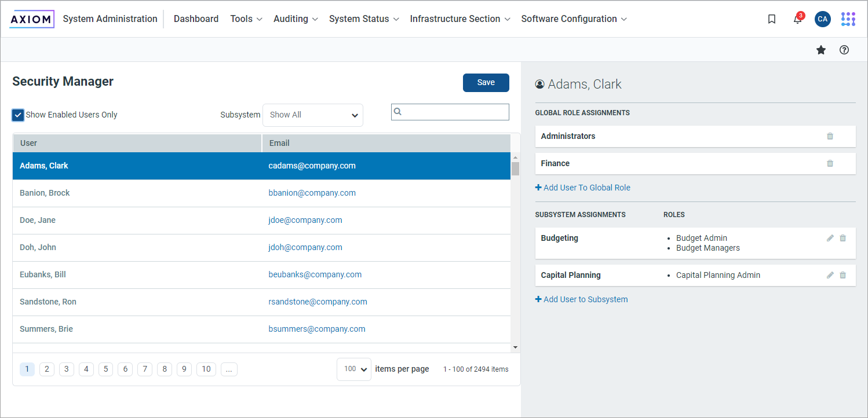
Task: Open the Subsystem Show All dropdown
Action: point(313,115)
